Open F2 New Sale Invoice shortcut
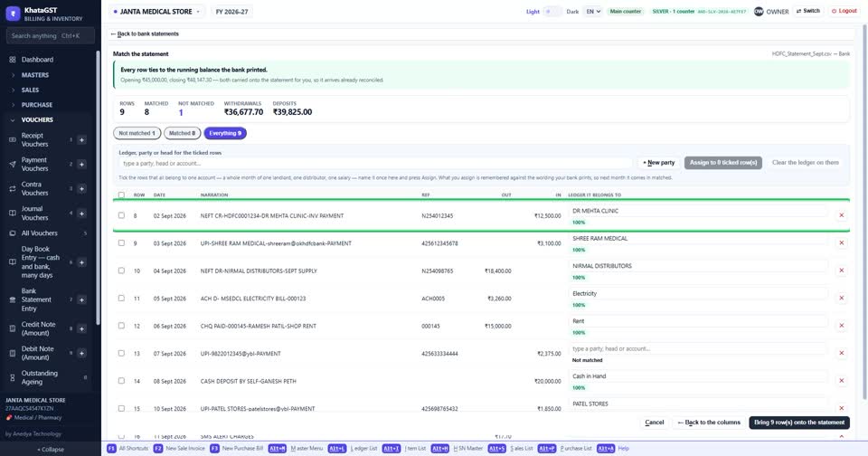The height and width of the screenshot is (456, 868). coord(178,448)
